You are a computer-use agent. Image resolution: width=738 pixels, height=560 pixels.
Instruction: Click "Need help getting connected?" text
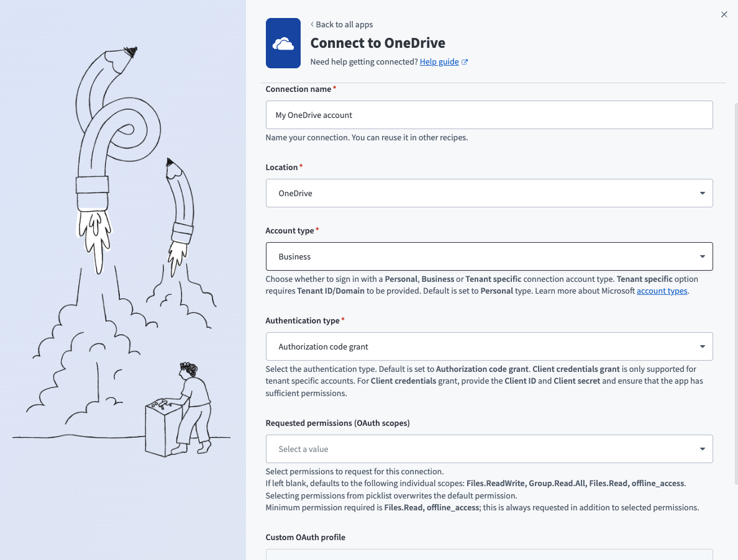(x=364, y=61)
